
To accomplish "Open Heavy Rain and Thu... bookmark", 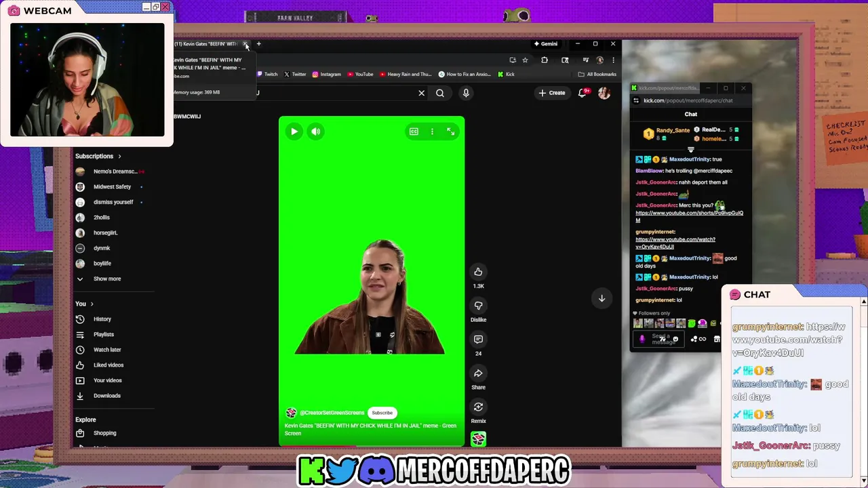I will [406, 75].
